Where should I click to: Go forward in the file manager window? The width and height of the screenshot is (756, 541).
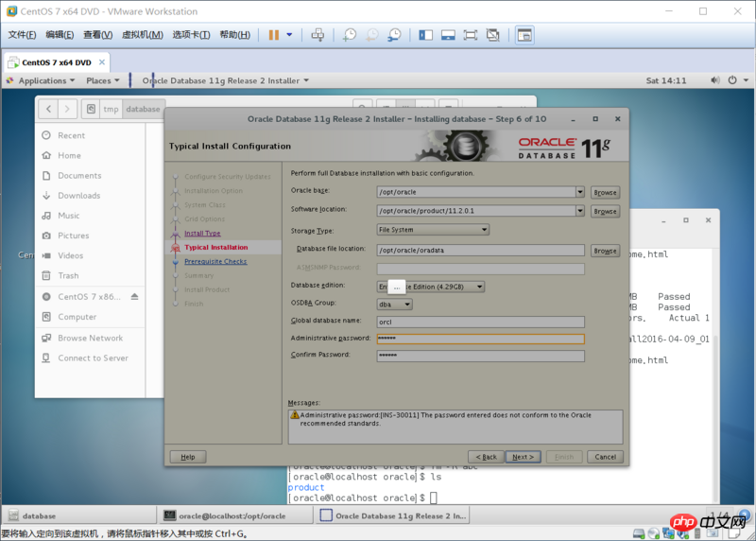pos(67,109)
